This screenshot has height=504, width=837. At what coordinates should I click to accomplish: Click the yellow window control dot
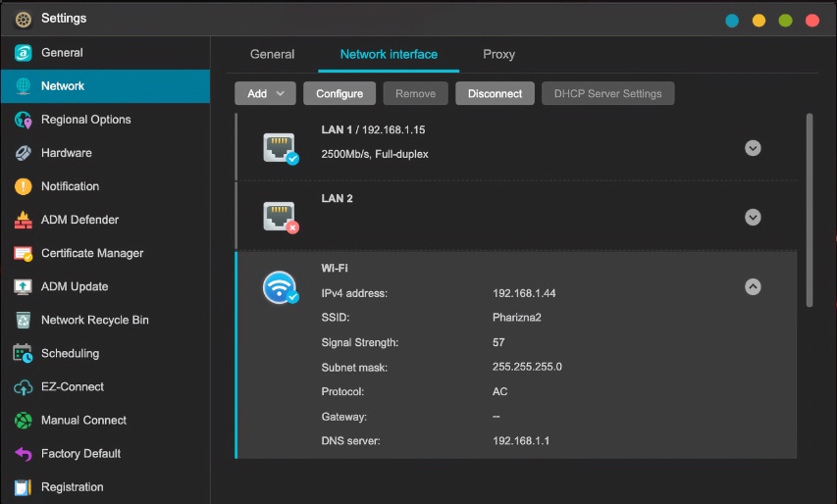(x=759, y=21)
